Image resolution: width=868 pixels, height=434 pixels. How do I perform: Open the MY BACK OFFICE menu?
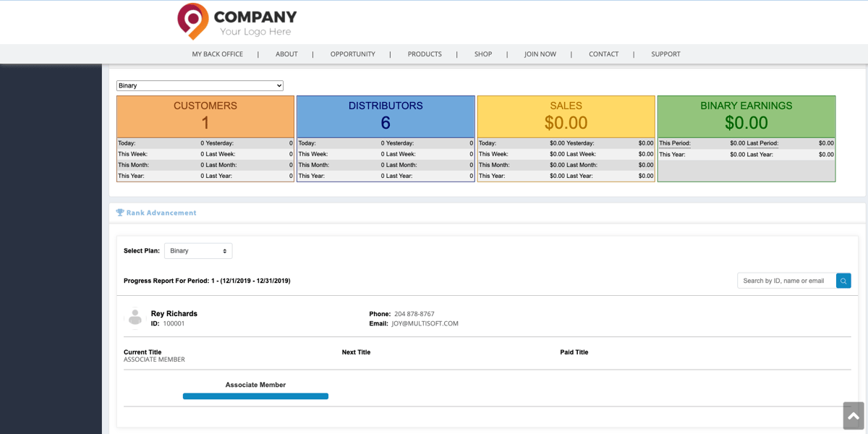218,54
